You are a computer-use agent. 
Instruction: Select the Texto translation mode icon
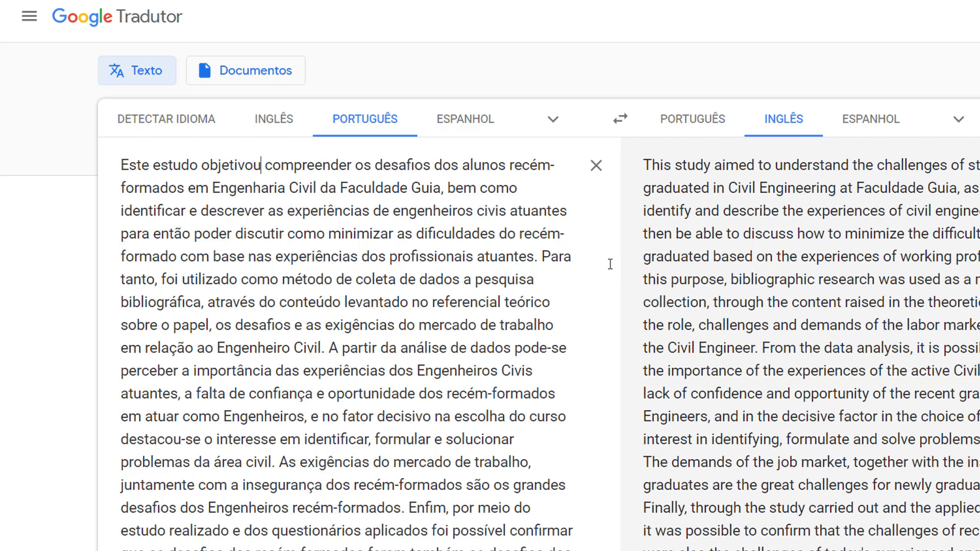pos(116,70)
